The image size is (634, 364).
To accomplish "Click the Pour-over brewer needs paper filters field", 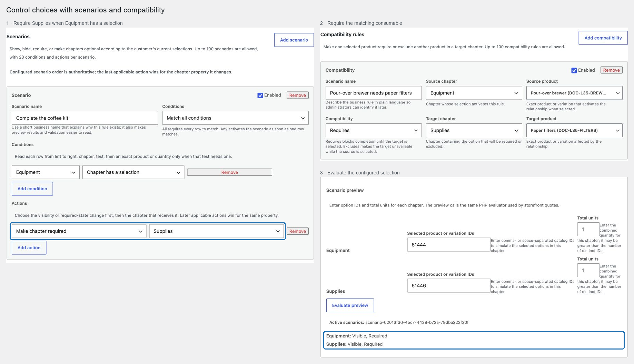I will click(x=373, y=93).
